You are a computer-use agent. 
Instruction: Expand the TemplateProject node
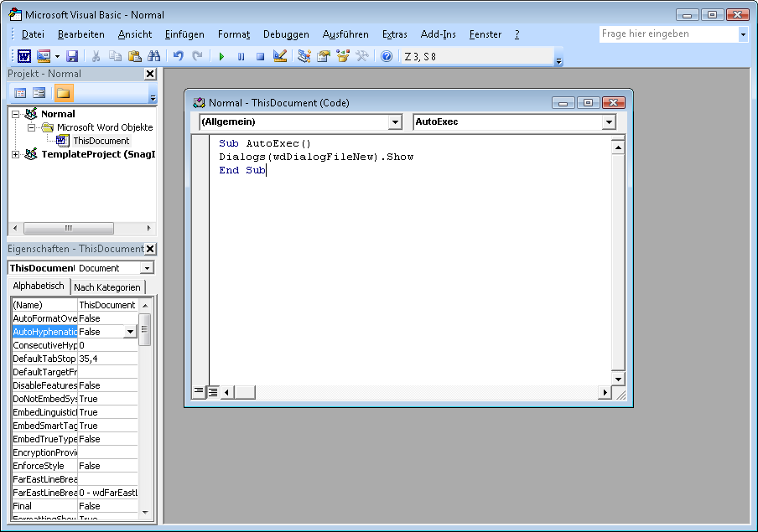coord(15,155)
